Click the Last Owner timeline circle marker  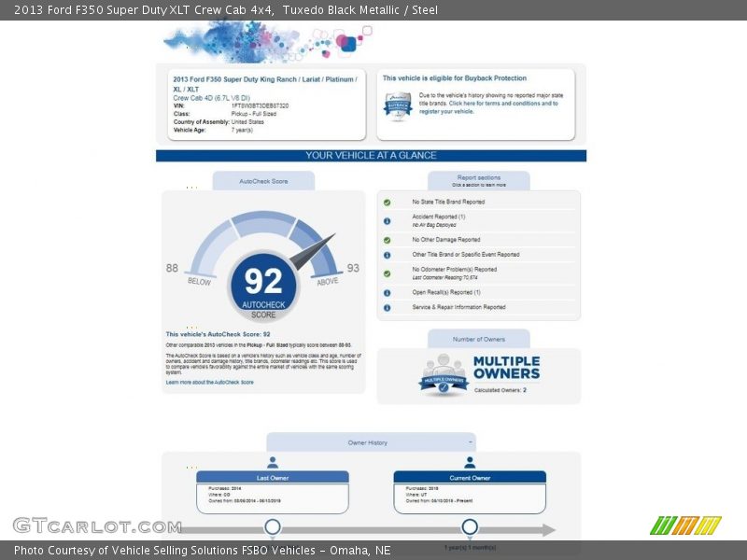tap(273, 527)
